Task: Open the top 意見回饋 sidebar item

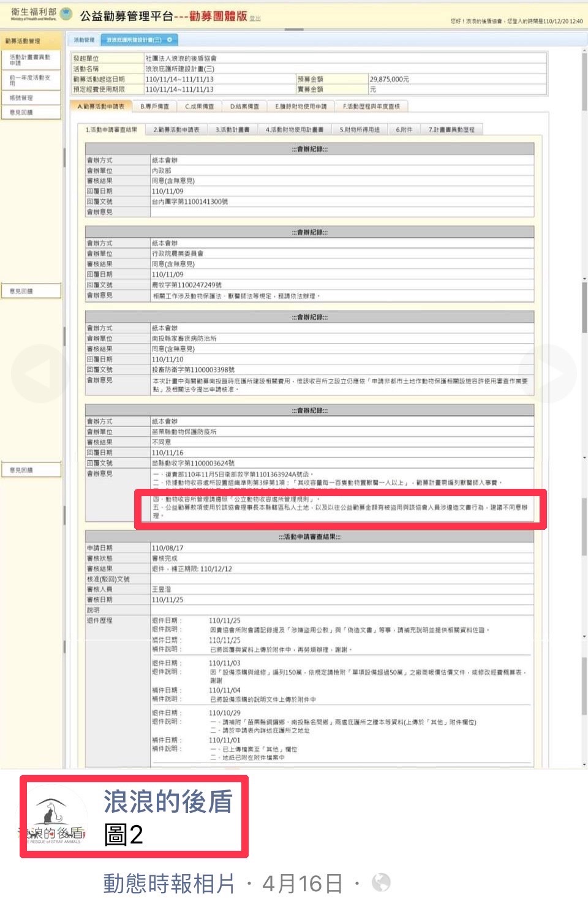Action: [30, 113]
